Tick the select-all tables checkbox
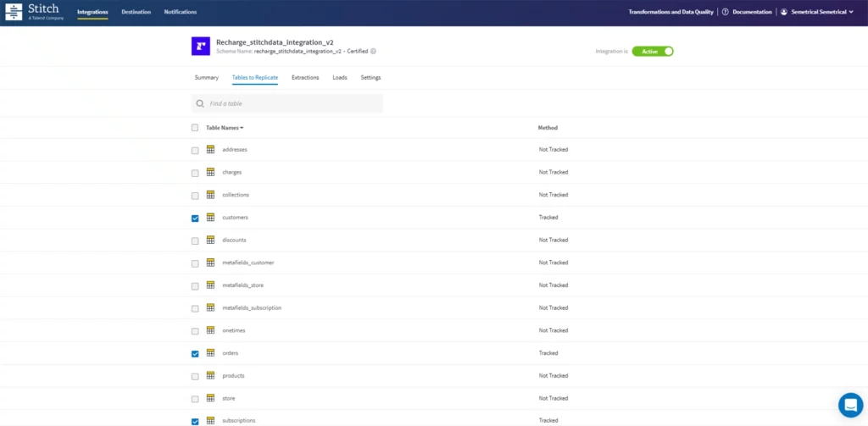The height and width of the screenshot is (426, 868). point(195,128)
